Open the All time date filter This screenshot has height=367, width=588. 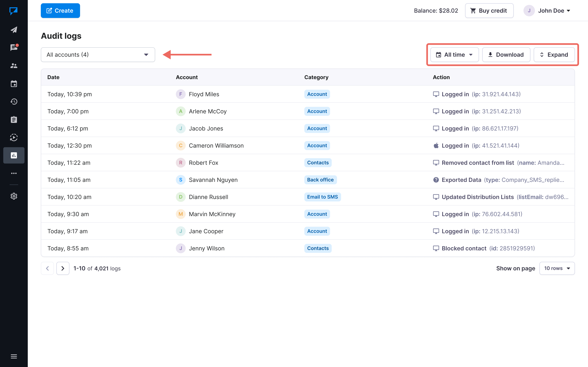(x=454, y=55)
